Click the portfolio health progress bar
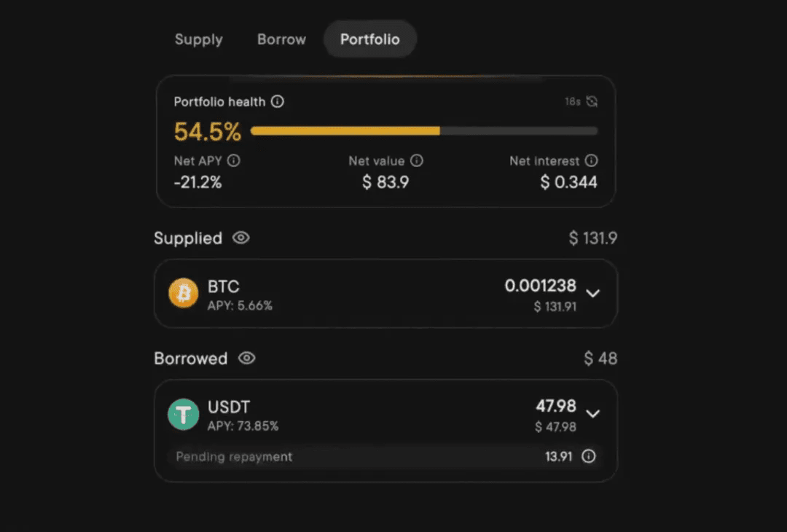This screenshot has width=787, height=532. coord(423,131)
